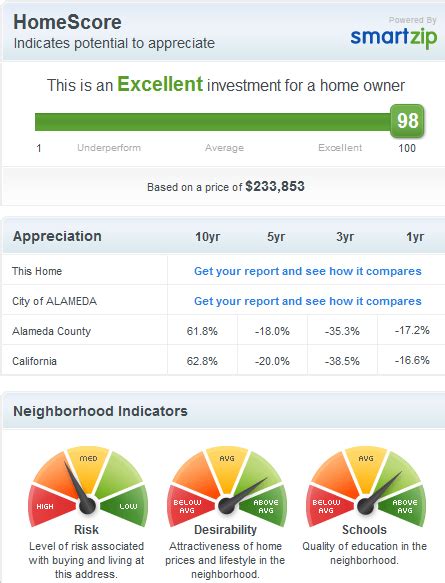Click the HIGH segment of Risk gauge
This screenshot has height=583, width=445.
(x=50, y=506)
